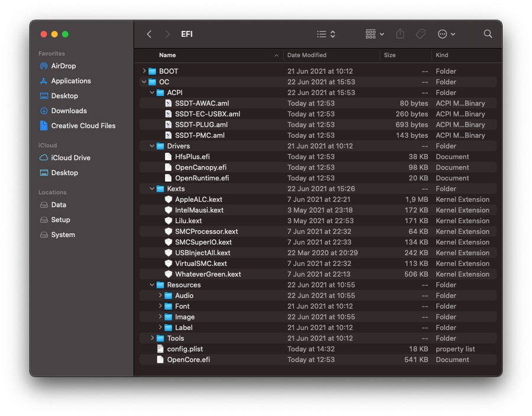Select Applications in the sidebar
Viewport: 532px width, 416px height.
click(x=71, y=81)
